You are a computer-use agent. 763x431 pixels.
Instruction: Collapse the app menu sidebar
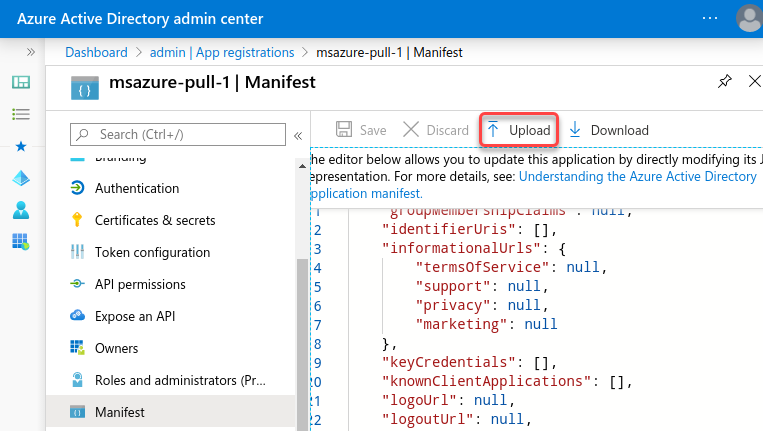point(297,134)
